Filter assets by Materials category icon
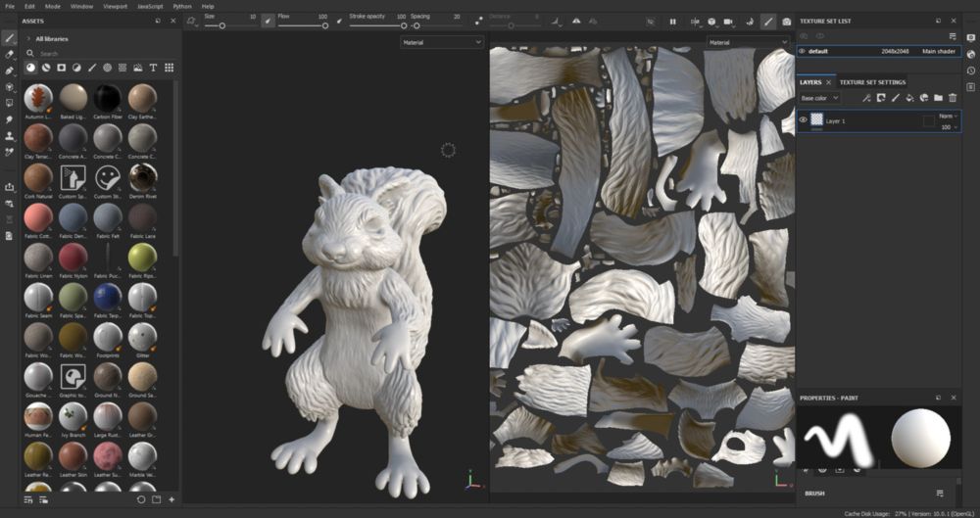 tap(30, 68)
